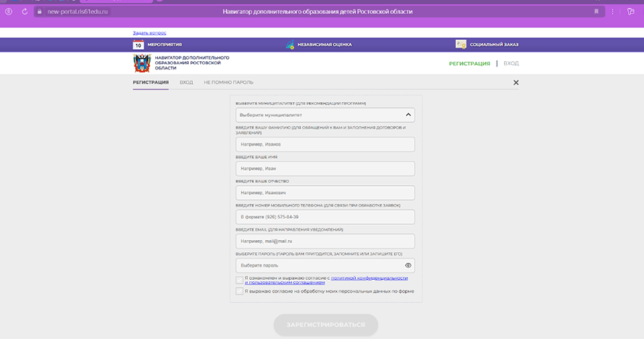Click the Мероприятия calendar icon
Viewport: 644px width, 339px height.
(138, 45)
